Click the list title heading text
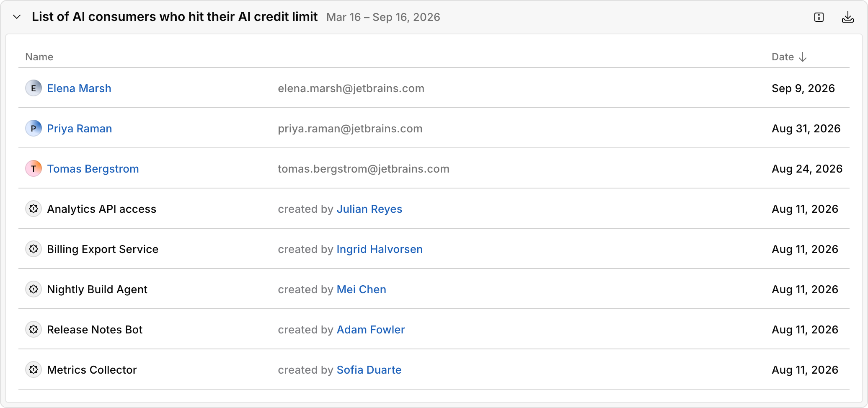 [175, 17]
